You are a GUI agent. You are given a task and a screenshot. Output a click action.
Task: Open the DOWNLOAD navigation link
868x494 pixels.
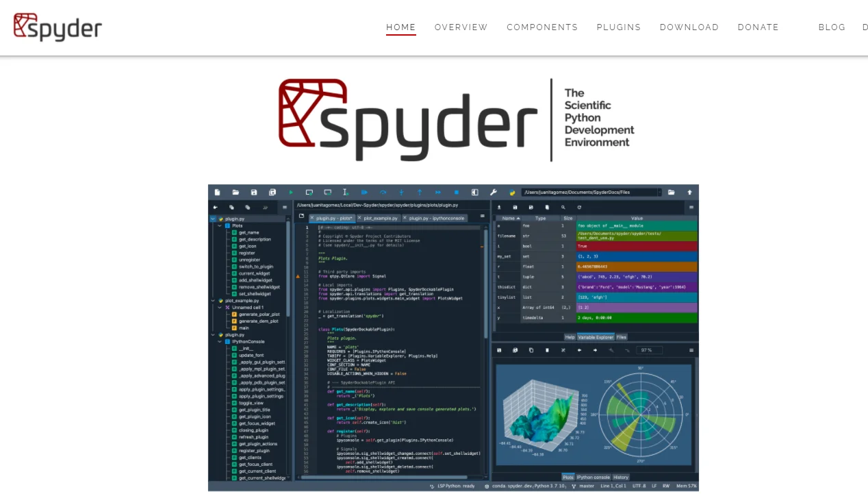click(689, 27)
